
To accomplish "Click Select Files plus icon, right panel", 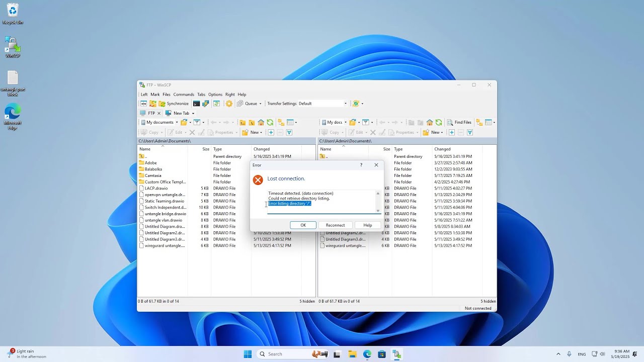I will [x=452, y=132].
